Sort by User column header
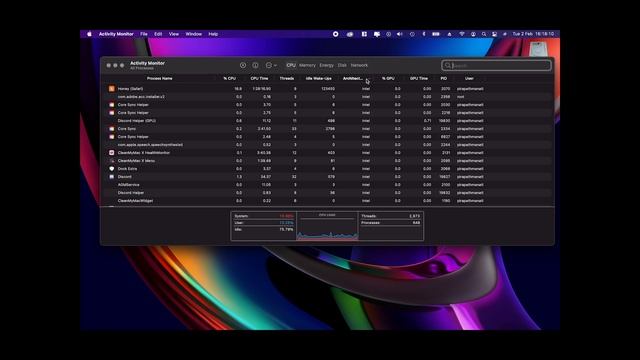 pos(469,78)
